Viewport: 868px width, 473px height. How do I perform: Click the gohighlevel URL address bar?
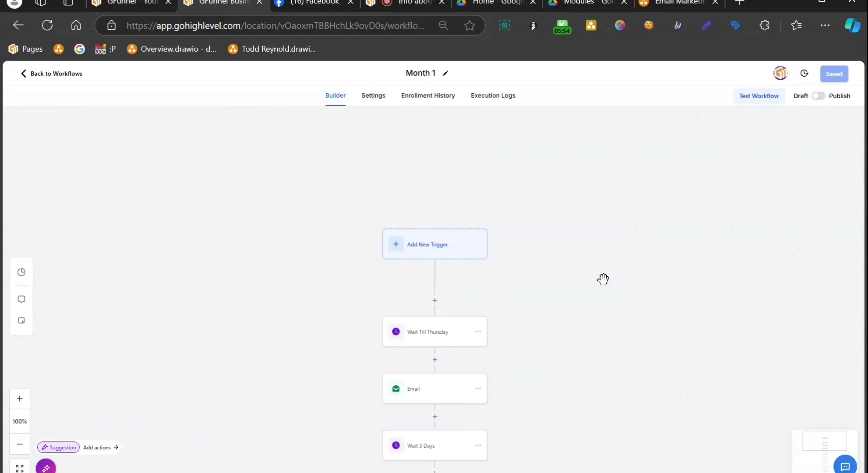(x=275, y=25)
